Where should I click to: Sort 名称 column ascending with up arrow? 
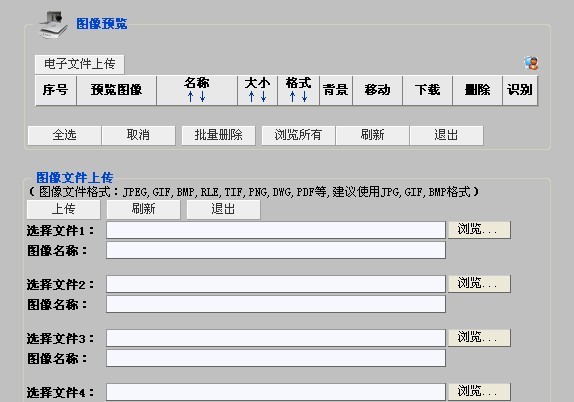click(x=190, y=97)
